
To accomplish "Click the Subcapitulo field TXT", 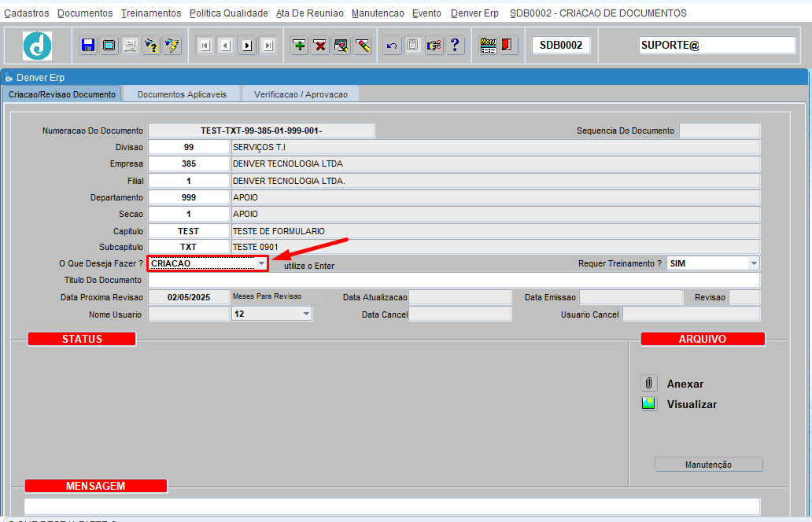I will pos(189,247).
